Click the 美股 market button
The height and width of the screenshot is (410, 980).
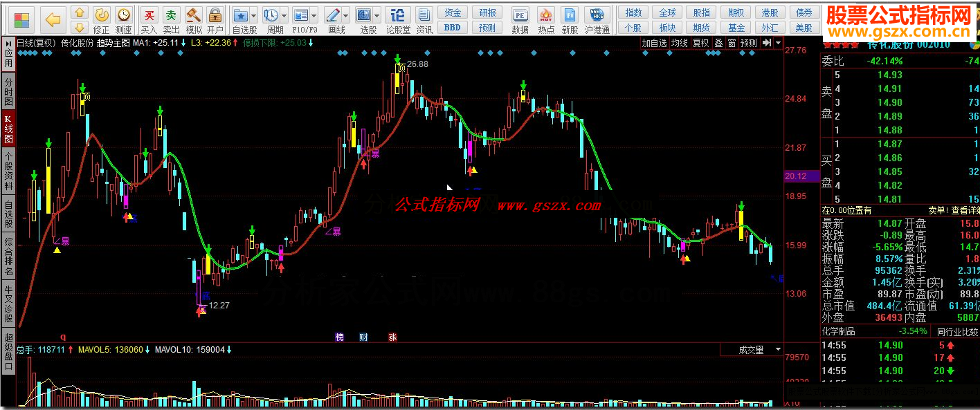[x=804, y=28]
